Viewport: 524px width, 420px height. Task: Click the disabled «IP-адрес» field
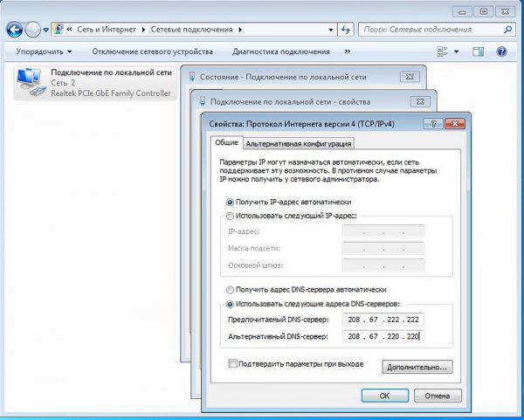click(x=383, y=232)
